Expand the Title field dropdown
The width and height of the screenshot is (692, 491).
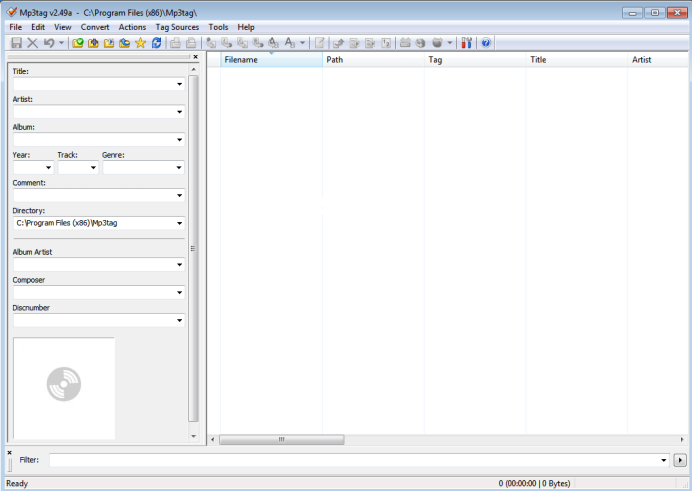pyautogui.click(x=179, y=84)
